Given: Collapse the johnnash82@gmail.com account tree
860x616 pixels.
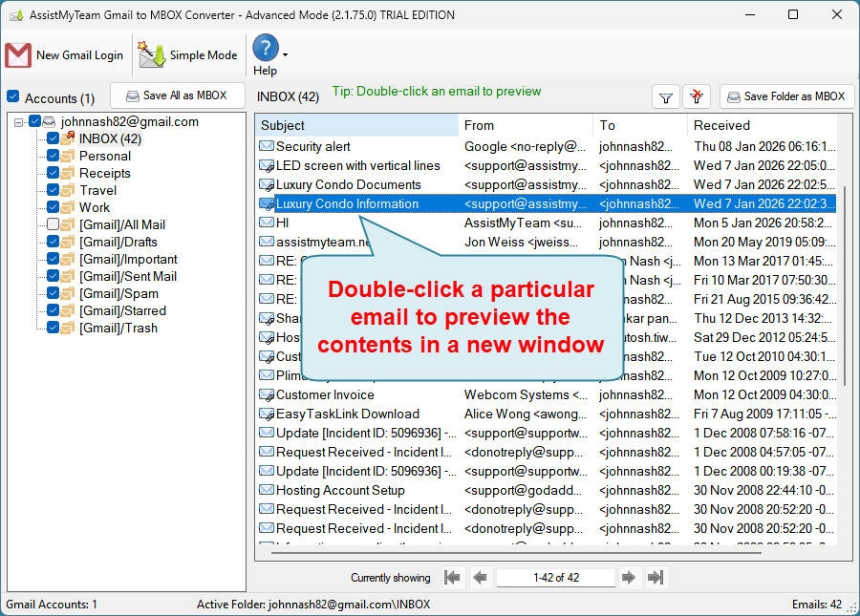Looking at the screenshot, I should tap(20, 122).
